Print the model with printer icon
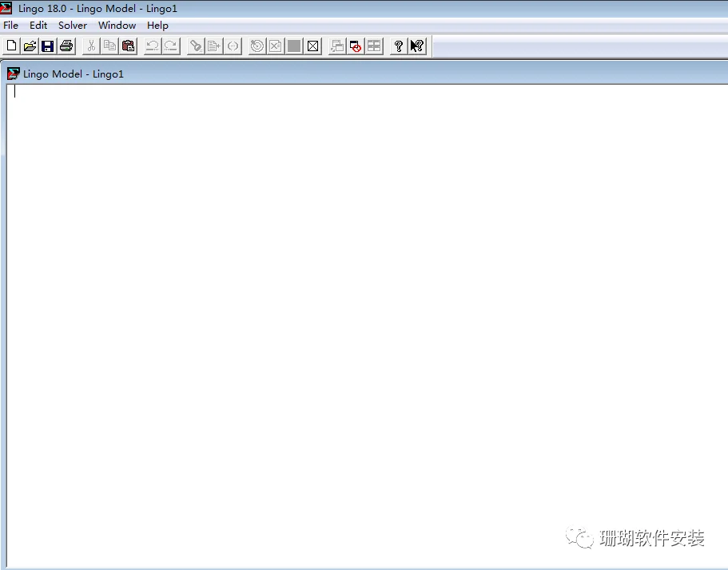Viewport: 728px width, 570px height. point(66,46)
